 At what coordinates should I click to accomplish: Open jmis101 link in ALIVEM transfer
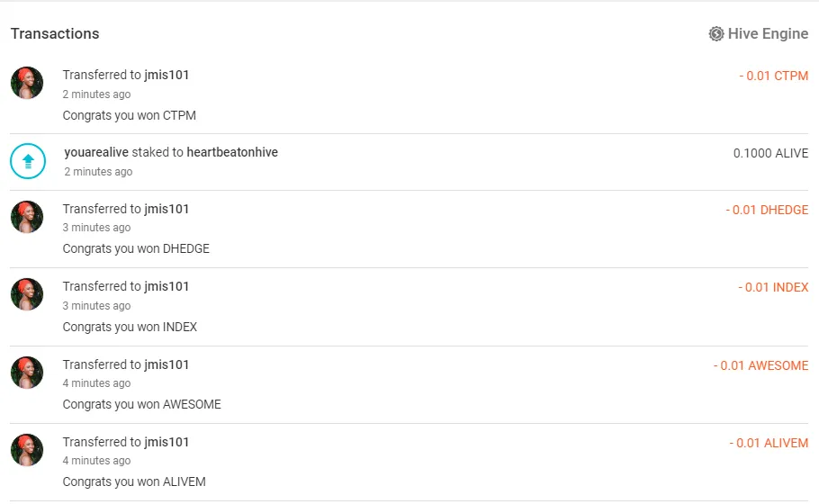166,442
